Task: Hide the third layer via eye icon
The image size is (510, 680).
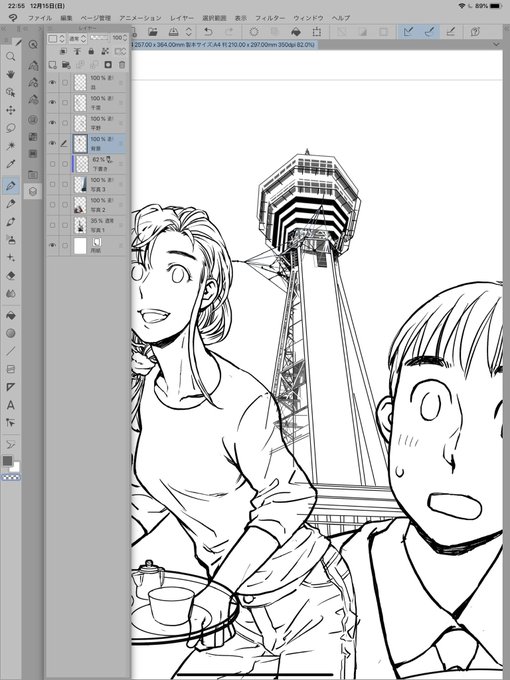Action: pyautogui.click(x=52, y=123)
